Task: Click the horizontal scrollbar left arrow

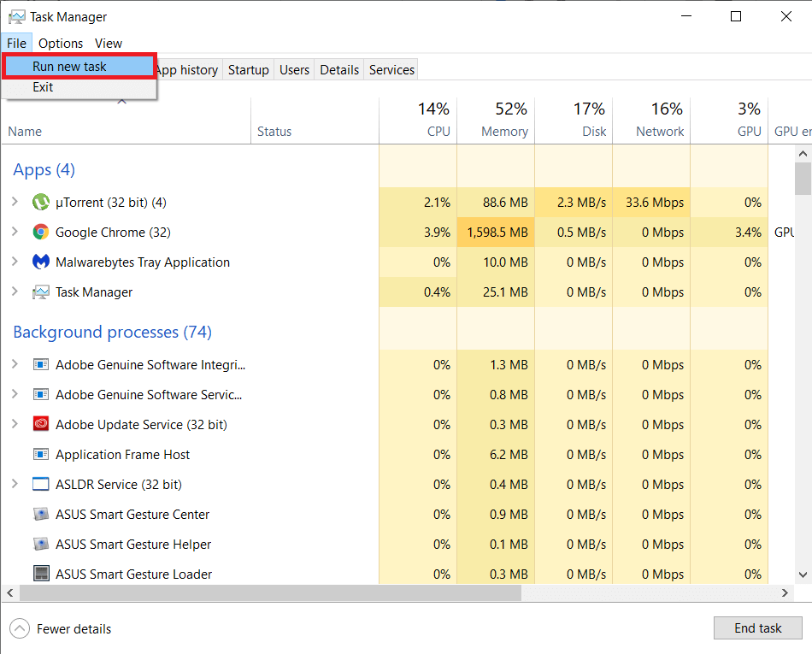Action: pyautogui.click(x=10, y=593)
